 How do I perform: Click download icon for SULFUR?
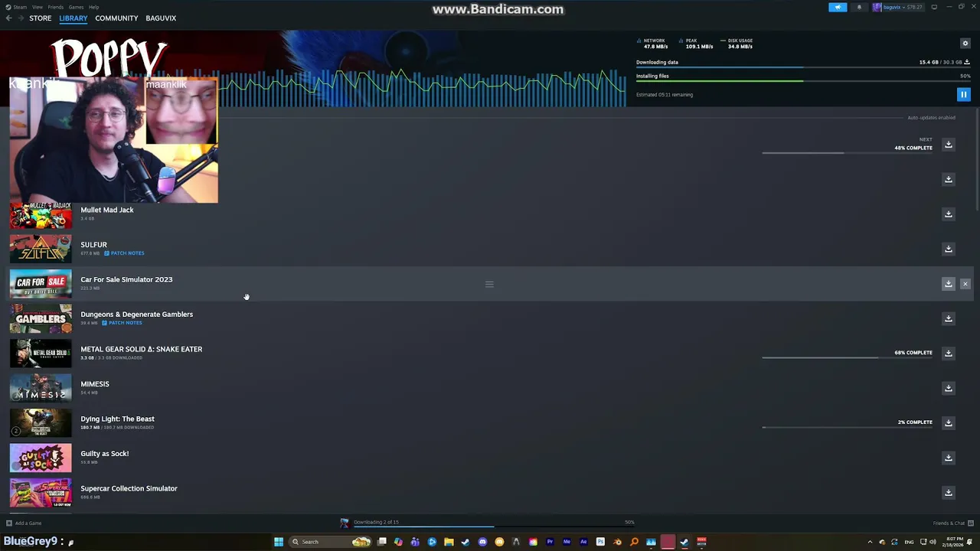click(x=948, y=249)
